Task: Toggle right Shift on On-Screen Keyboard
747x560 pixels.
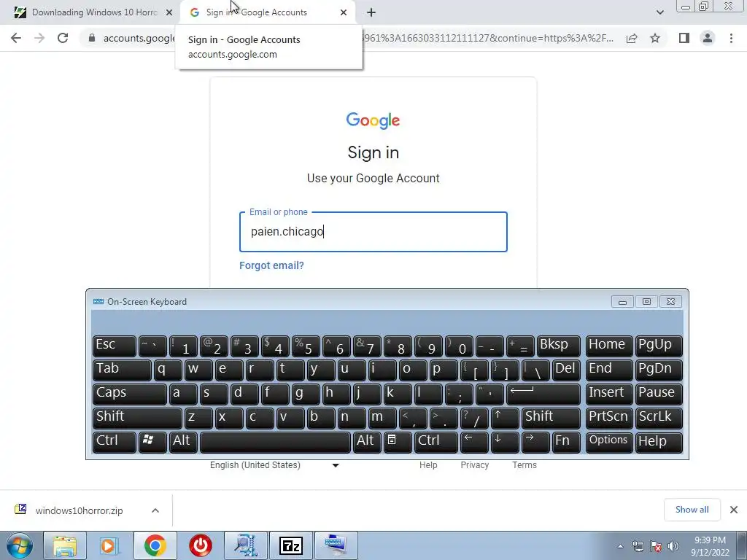Action: [x=551, y=418]
